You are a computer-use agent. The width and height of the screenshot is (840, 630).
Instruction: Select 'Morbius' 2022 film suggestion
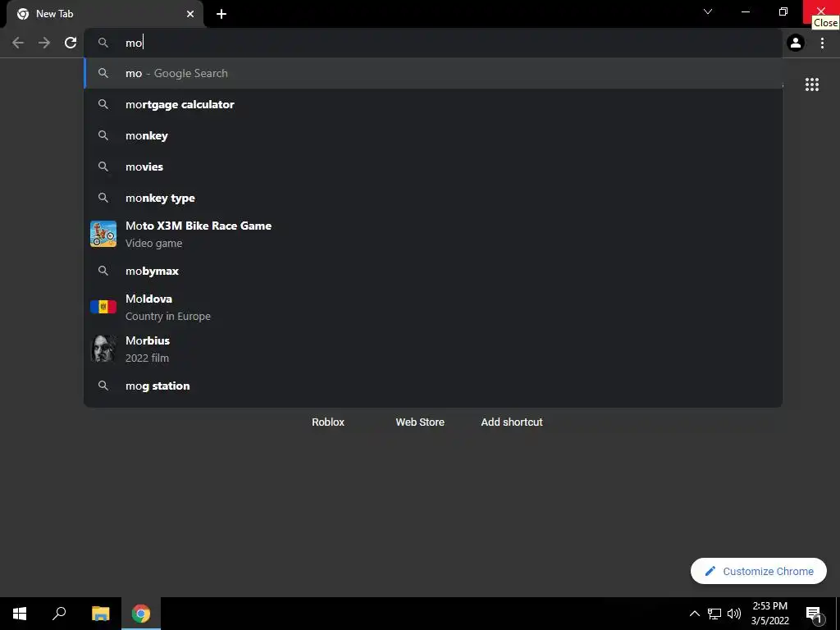433,349
